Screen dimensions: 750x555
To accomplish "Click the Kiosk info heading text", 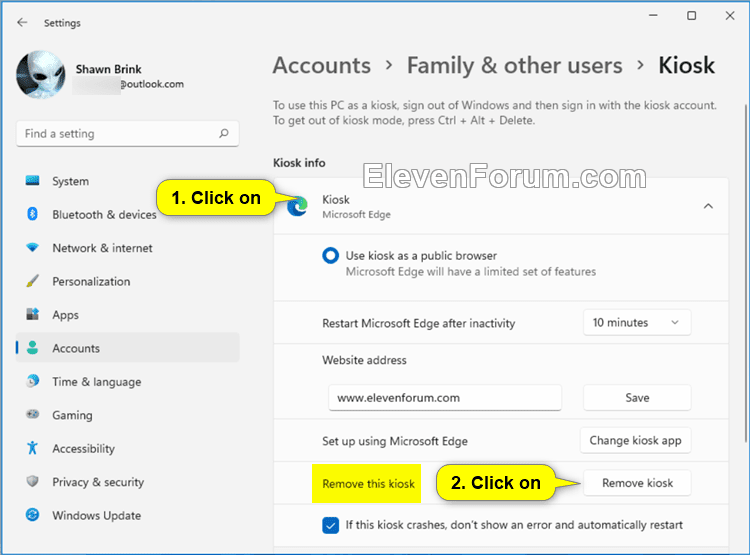I will [x=299, y=163].
